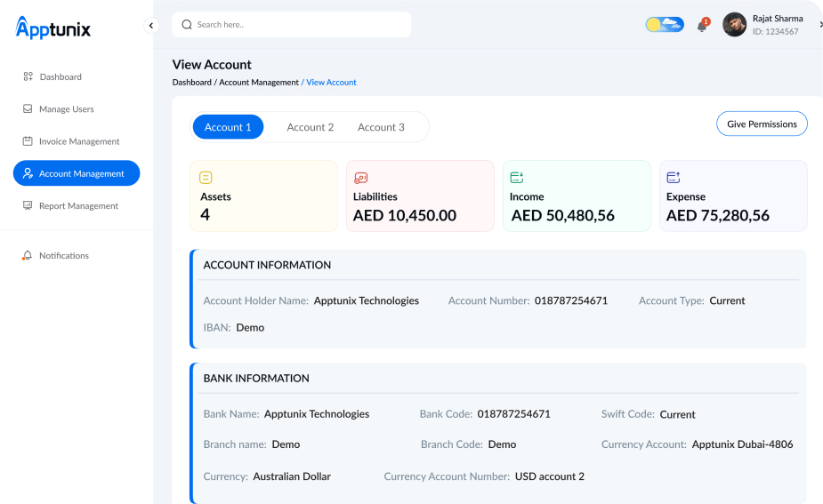Click the View Account breadcrumb link
The height and width of the screenshot is (504, 823).
[x=331, y=83]
